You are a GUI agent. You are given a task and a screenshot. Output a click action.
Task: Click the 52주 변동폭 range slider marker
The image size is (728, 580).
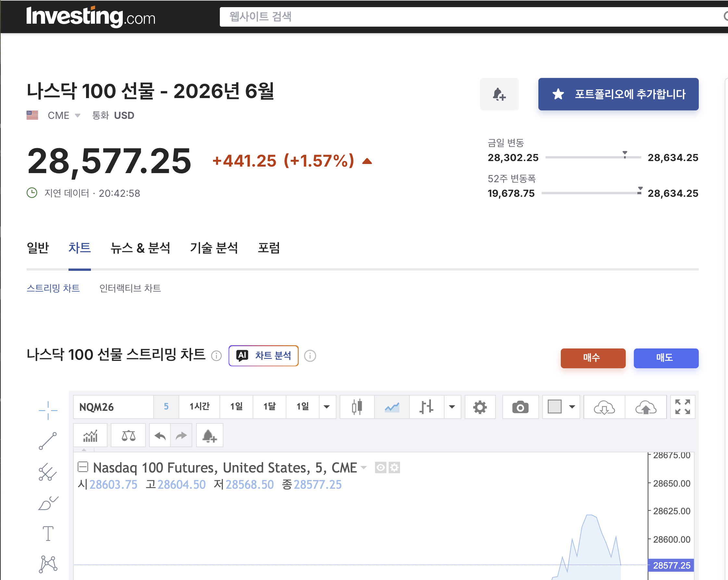(x=640, y=191)
